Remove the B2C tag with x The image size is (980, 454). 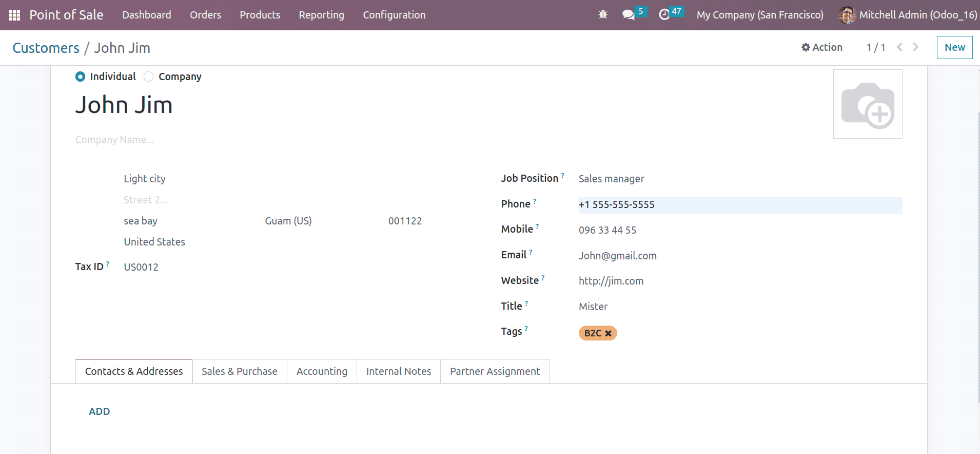tap(608, 333)
